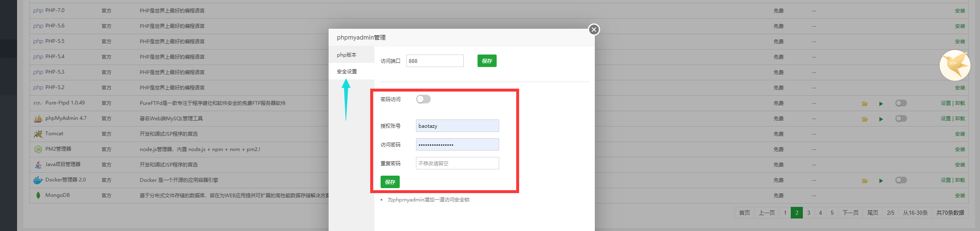The height and width of the screenshot is (231, 980).
Task: Click 安装 link for PHP-5.6
Action: [960, 26]
